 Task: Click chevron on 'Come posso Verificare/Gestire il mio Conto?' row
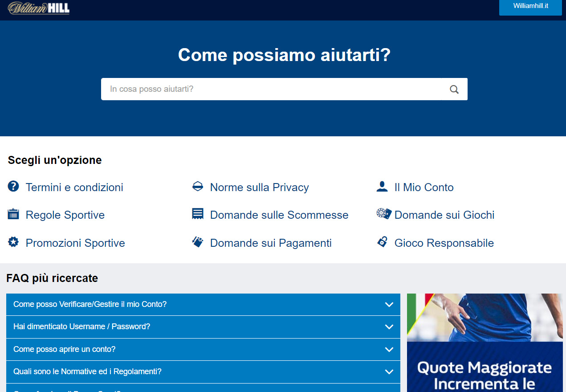coord(389,305)
